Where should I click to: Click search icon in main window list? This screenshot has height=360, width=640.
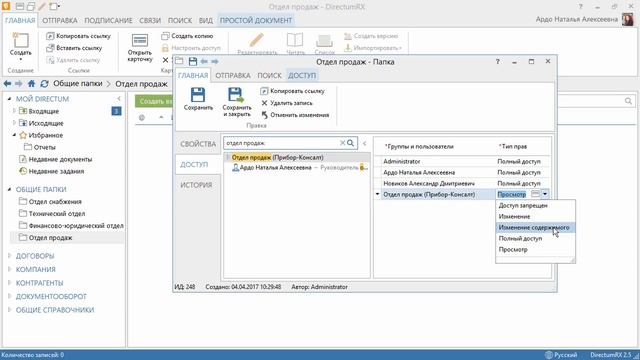(628, 101)
